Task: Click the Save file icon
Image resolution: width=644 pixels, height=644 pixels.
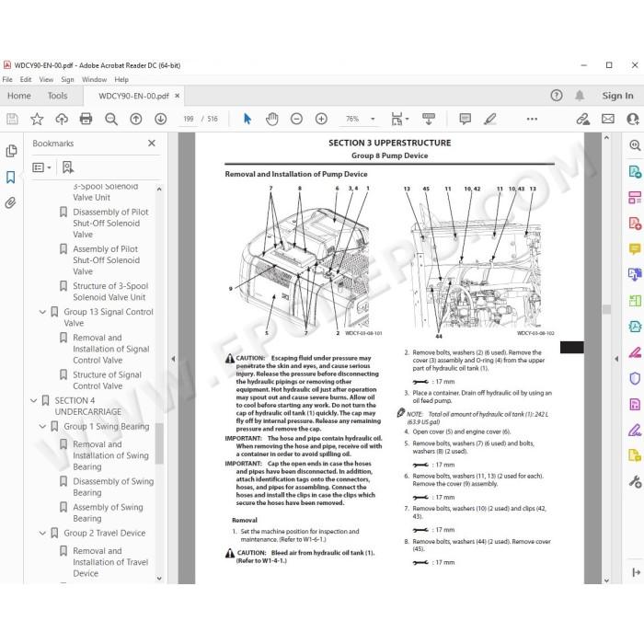Action: 12,119
